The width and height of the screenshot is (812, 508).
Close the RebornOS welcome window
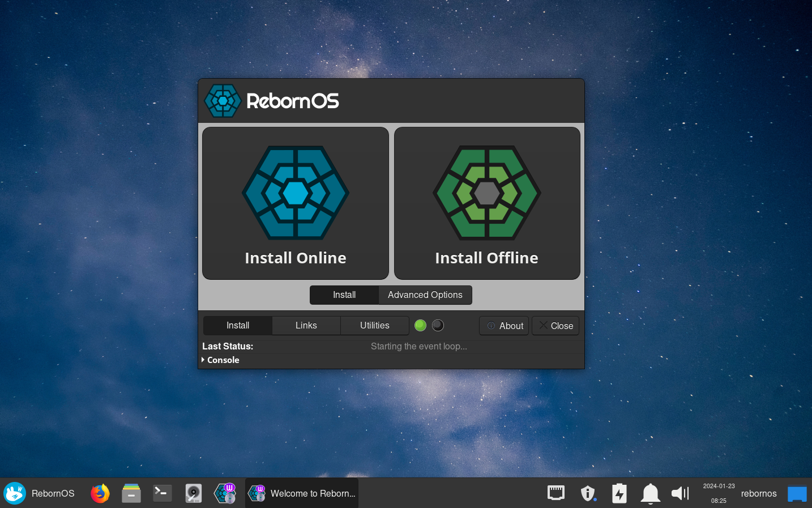pos(555,326)
